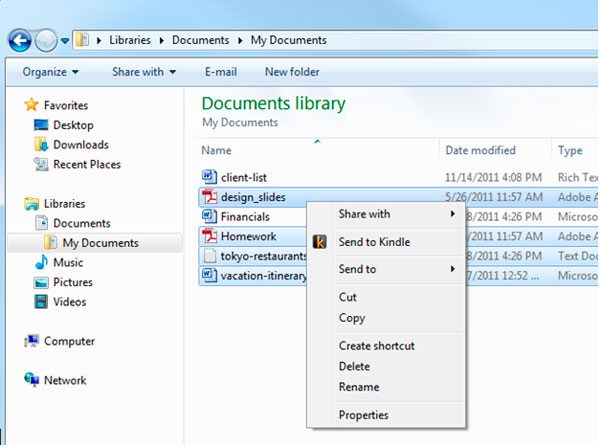Click the New folder button

(292, 72)
